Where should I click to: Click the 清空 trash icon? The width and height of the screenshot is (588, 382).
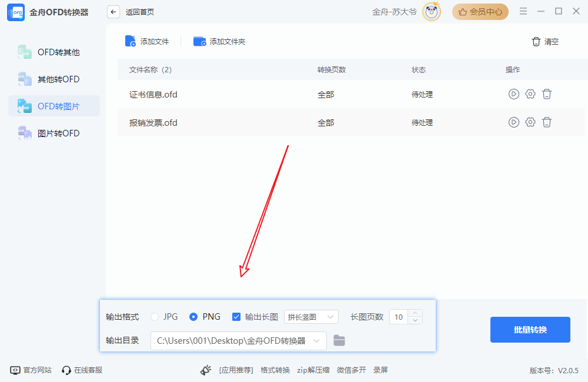pyautogui.click(x=536, y=42)
